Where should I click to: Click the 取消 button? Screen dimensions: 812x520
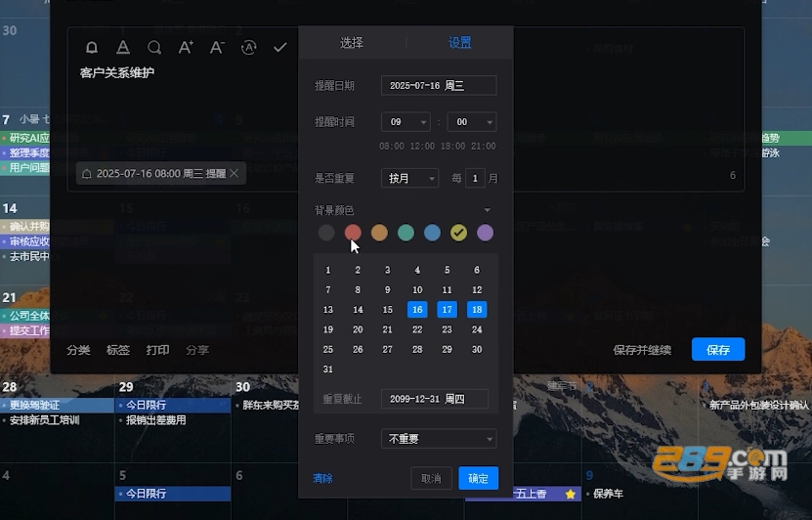[x=431, y=478]
